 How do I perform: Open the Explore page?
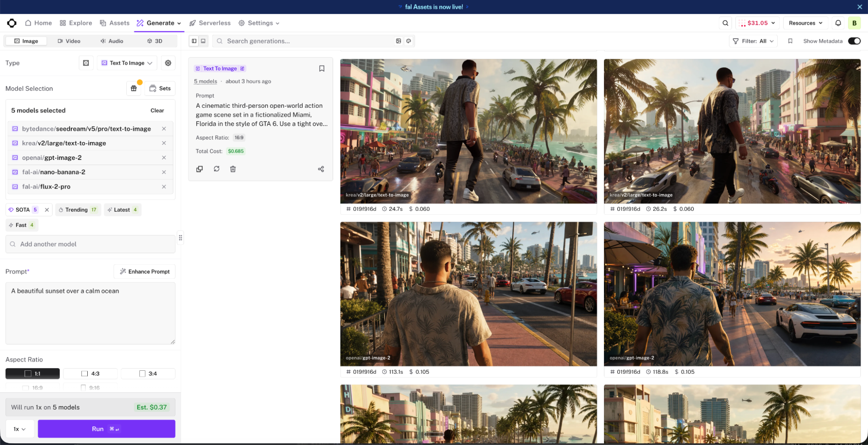point(76,23)
